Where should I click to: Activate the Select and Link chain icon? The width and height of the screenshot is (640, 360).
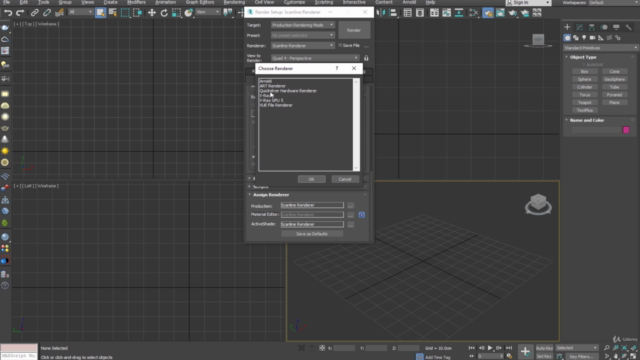(35, 13)
